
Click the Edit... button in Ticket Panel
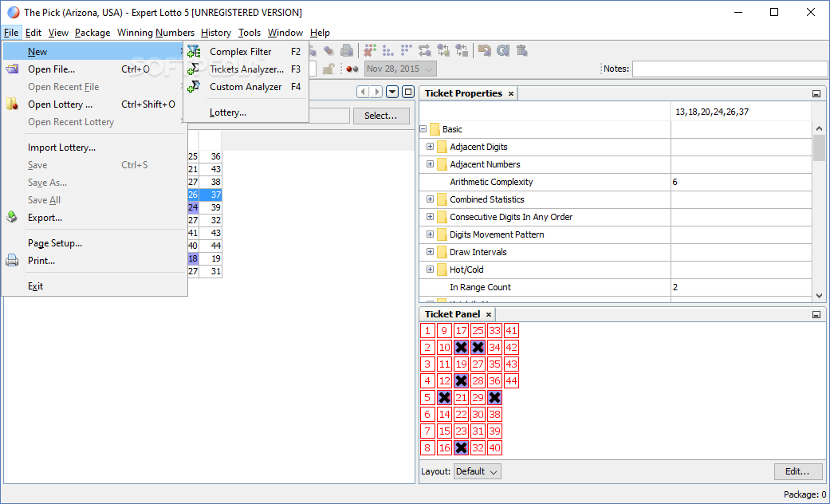[x=798, y=471]
